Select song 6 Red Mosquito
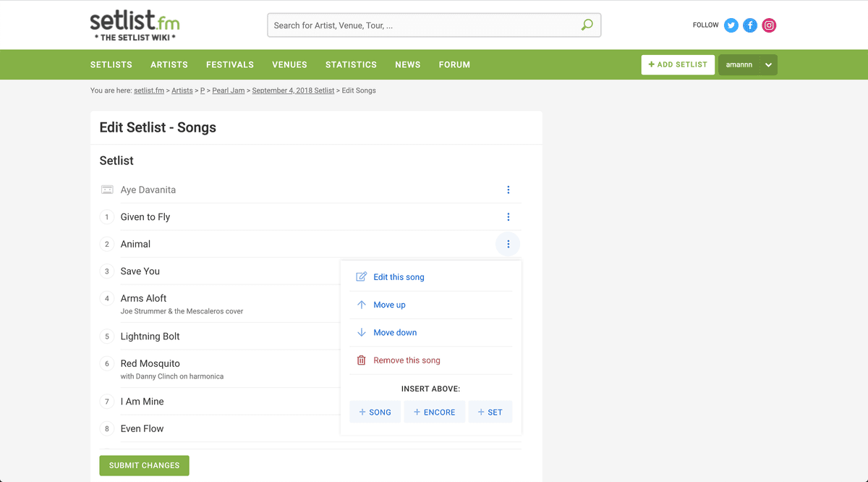The image size is (868, 482). tap(150, 363)
